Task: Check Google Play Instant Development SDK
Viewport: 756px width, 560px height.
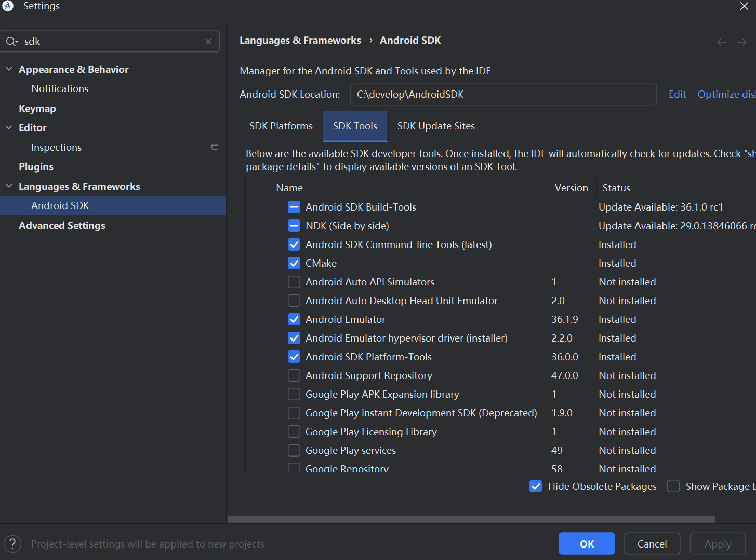Action: tap(294, 413)
